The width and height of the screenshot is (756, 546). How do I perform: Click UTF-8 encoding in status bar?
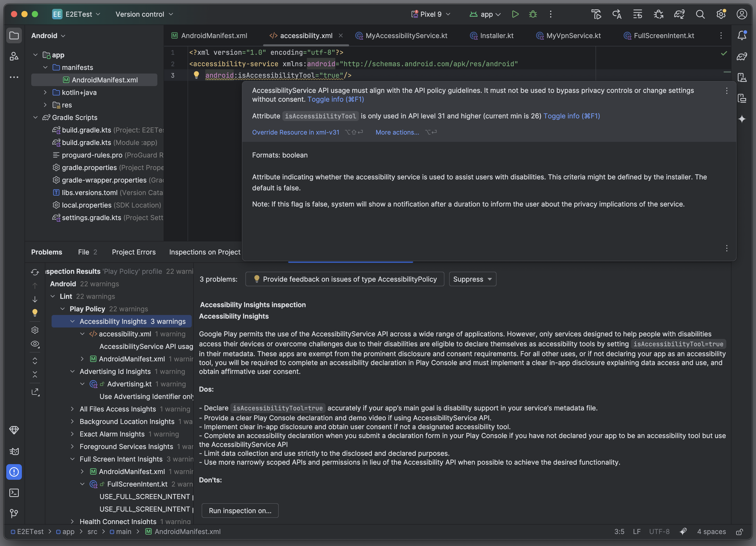[x=659, y=532]
